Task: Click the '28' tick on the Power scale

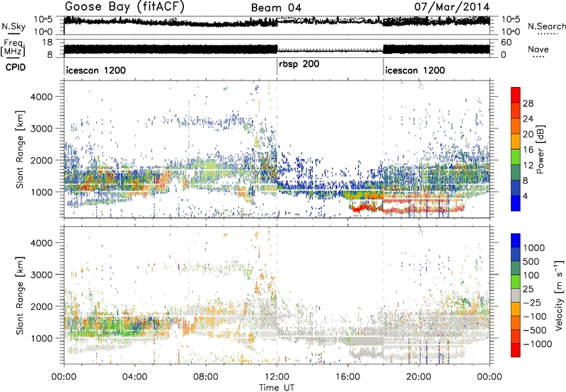Action: [528, 103]
